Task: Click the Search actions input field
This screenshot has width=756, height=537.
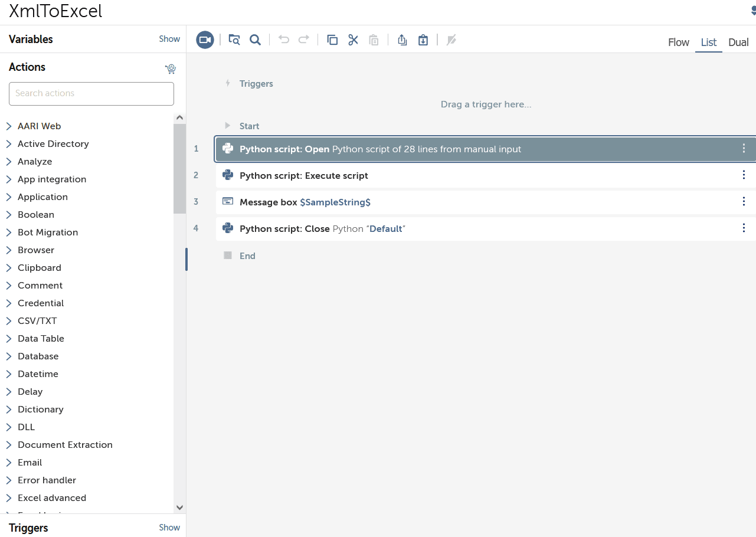Action: [x=91, y=93]
